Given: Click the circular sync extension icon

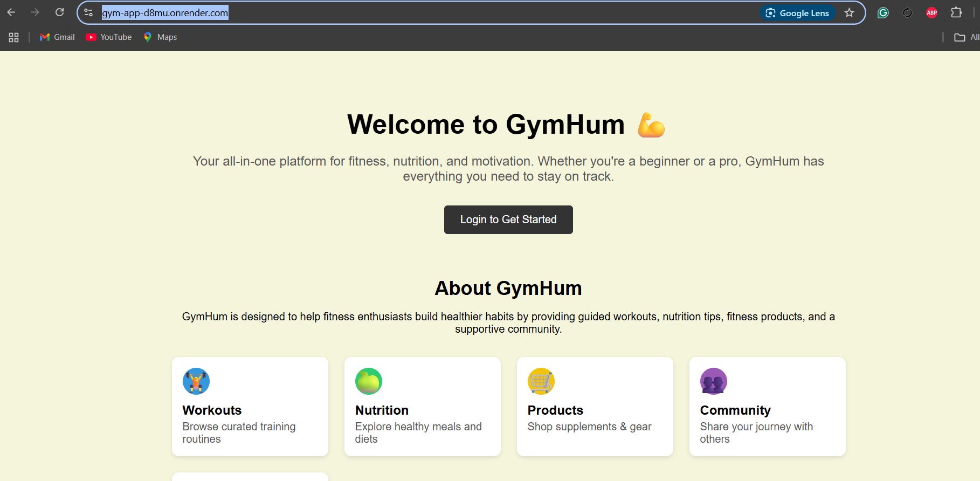Looking at the screenshot, I should [x=907, y=13].
